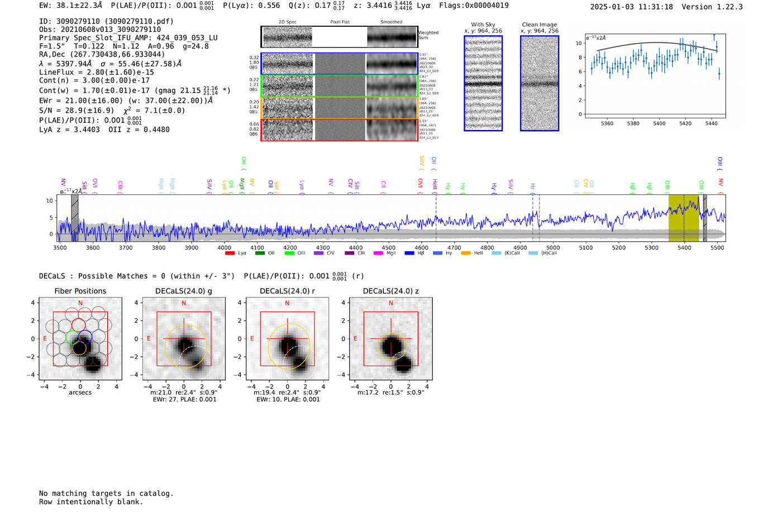Click the m:21.0 re:2.4" caption under g image
Viewport: 782px width, 532px height.
[184, 392]
